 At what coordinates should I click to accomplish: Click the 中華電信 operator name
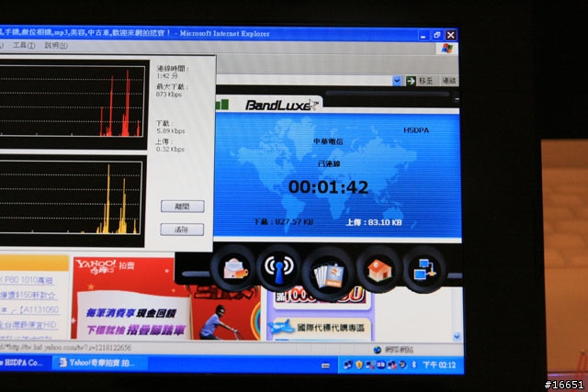(328, 141)
